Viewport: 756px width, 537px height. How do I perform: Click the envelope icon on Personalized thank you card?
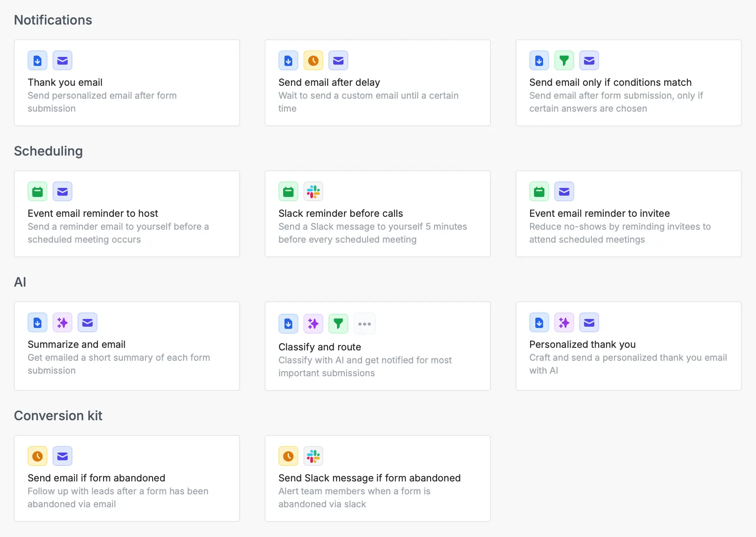(x=589, y=322)
